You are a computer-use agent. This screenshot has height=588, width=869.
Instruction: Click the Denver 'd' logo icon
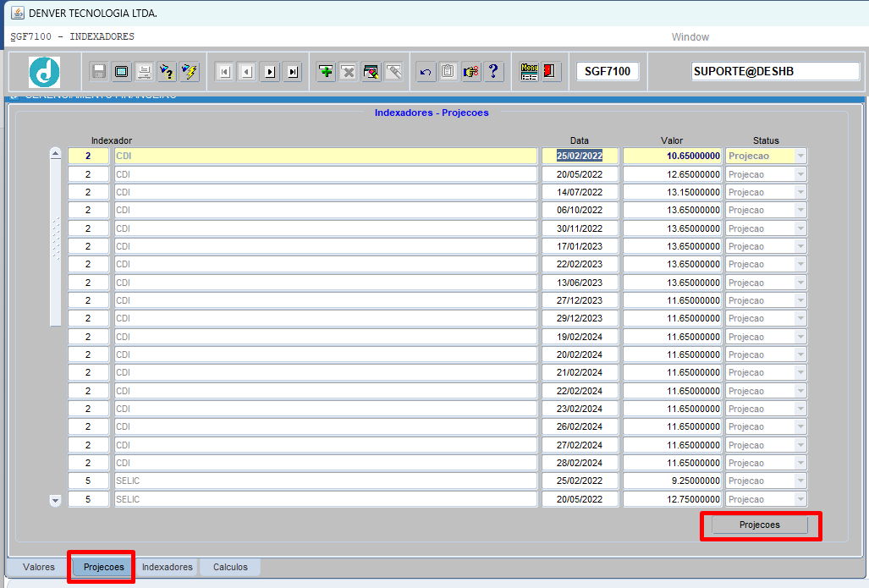(x=44, y=72)
